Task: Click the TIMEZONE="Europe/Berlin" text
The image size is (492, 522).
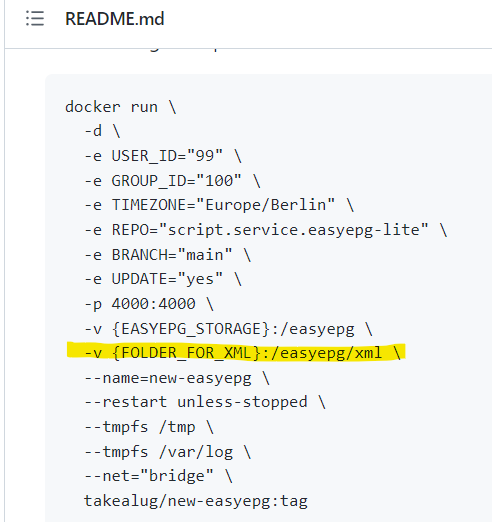Action: 223,205
